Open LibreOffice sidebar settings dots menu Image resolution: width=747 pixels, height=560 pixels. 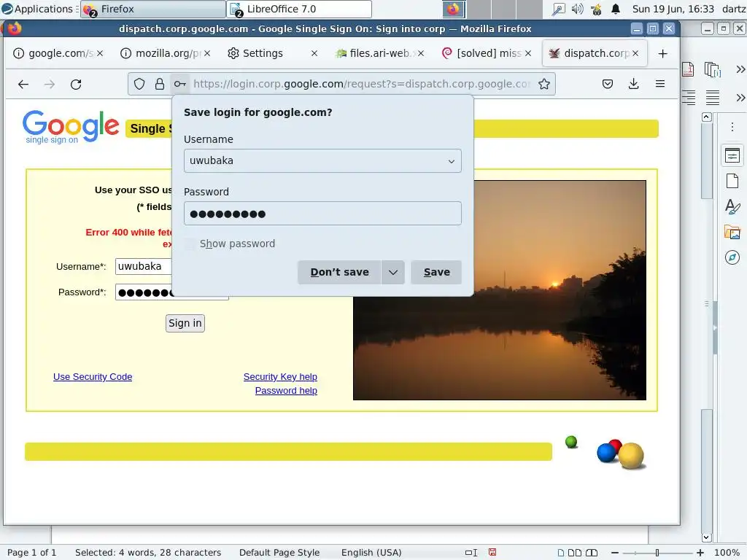pos(732,127)
